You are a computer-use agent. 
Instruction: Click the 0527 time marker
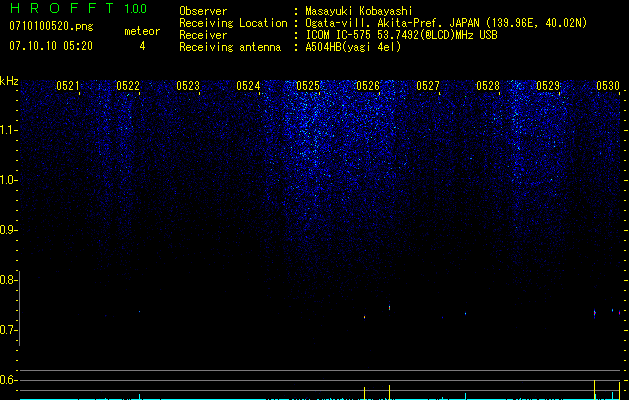point(428,86)
